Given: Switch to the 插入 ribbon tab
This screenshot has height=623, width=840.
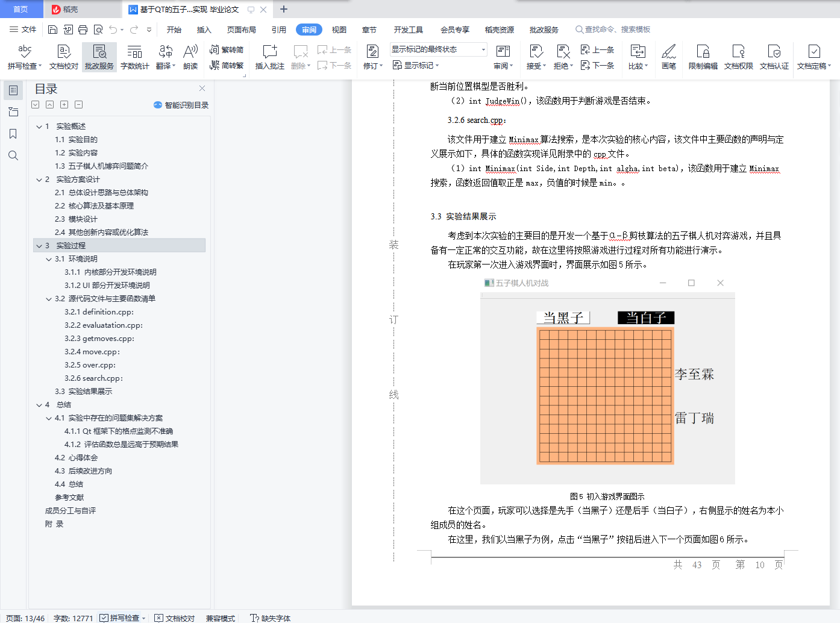Looking at the screenshot, I should point(204,30).
